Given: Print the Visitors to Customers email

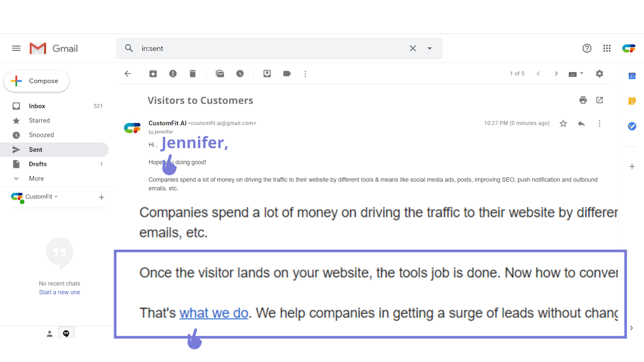Looking at the screenshot, I should pos(583,100).
